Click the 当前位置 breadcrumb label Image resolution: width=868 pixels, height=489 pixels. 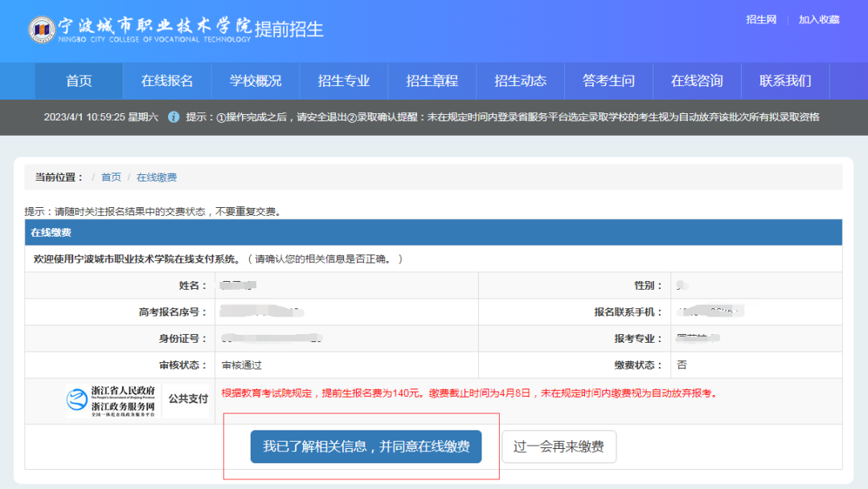click(x=59, y=177)
